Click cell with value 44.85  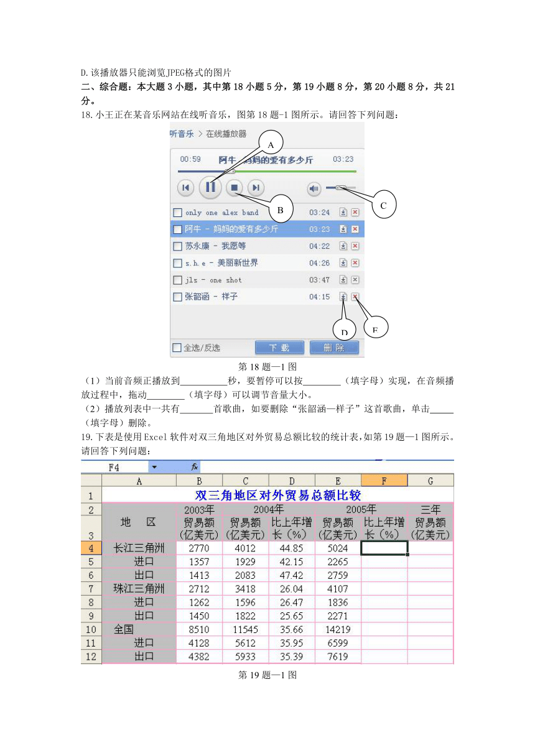tap(292, 548)
